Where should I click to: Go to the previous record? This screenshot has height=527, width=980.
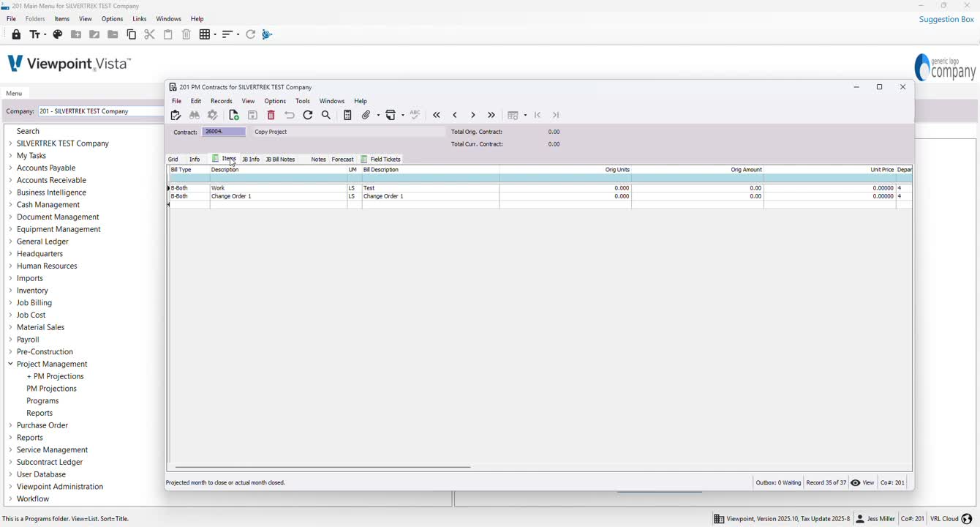pyautogui.click(x=455, y=116)
